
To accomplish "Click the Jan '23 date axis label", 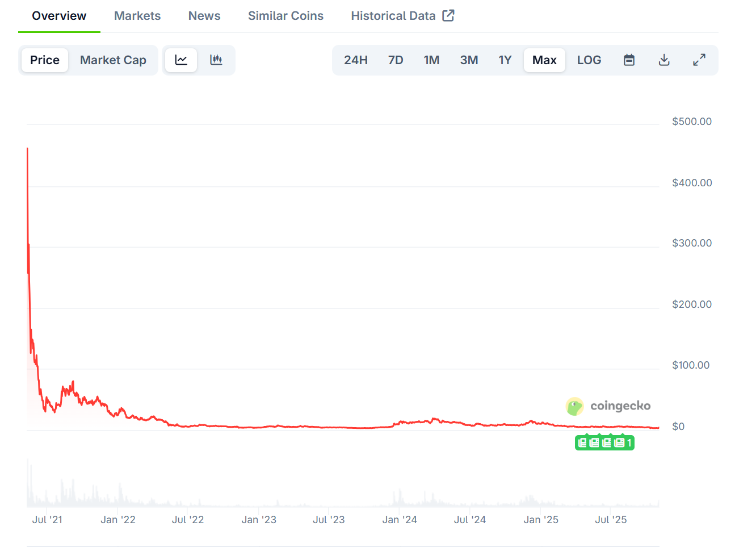I will [x=259, y=520].
